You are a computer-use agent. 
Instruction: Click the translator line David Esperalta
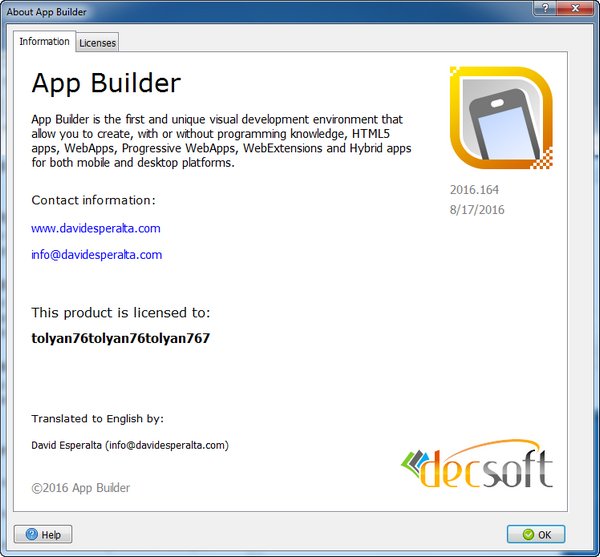pyautogui.click(x=130, y=445)
